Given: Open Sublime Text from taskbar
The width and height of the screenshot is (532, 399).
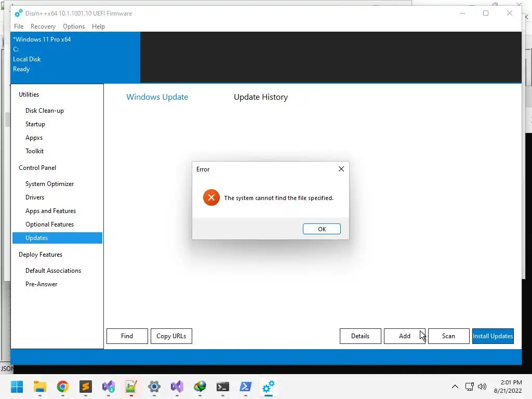Looking at the screenshot, I should tap(86, 387).
